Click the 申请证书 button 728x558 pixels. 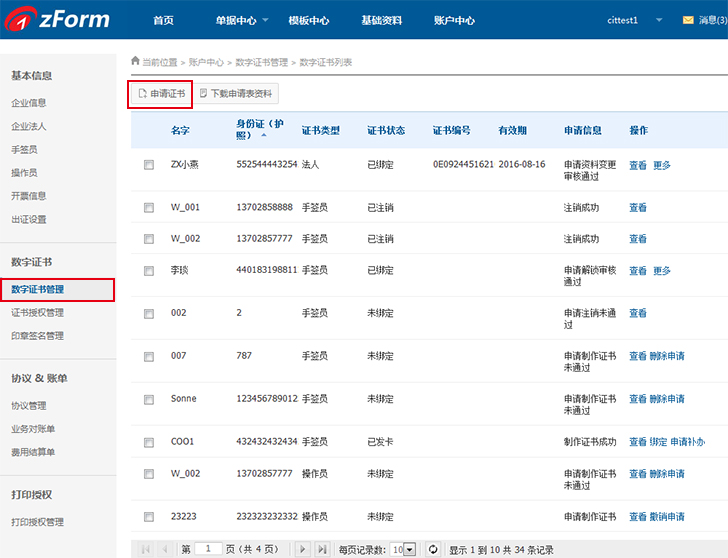[x=161, y=94]
